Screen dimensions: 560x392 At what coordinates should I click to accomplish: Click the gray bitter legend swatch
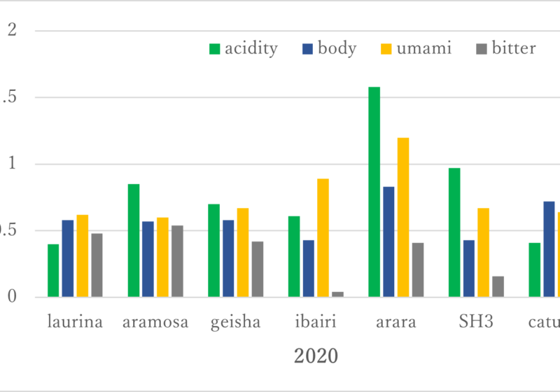pos(480,49)
